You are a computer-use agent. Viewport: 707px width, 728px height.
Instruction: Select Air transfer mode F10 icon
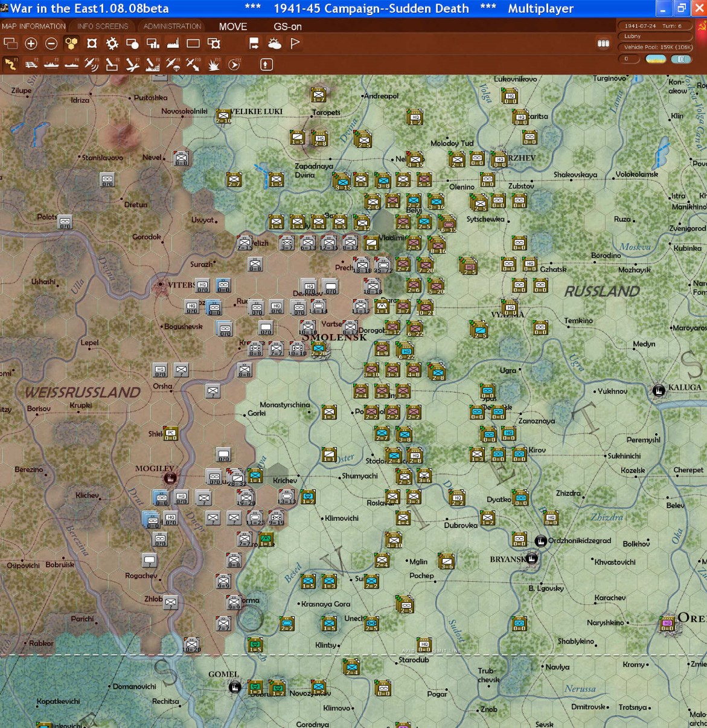pyautogui.click(x=193, y=64)
